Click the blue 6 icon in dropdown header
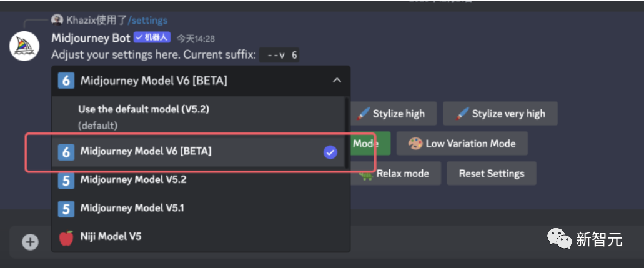This screenshot has width=644, height=268. (x=66, y=81)
